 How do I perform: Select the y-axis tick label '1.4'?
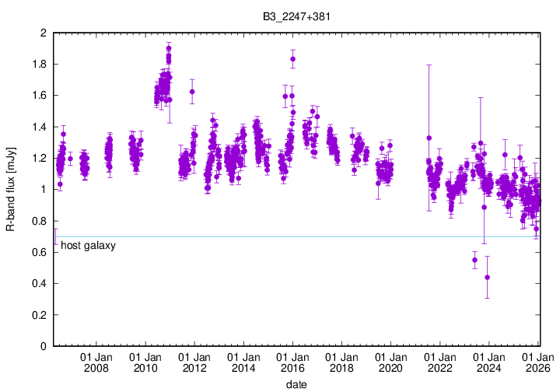click(x=39, y=127)
